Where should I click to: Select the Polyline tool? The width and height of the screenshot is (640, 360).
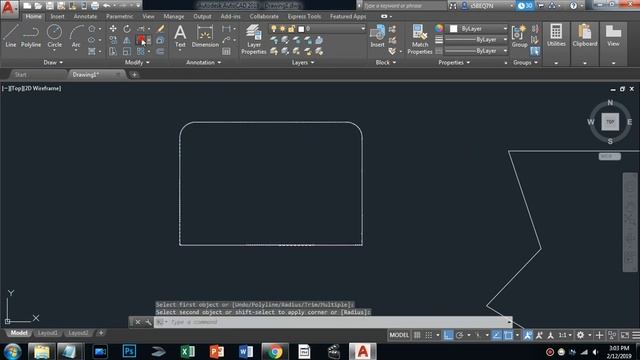point(31,36)
